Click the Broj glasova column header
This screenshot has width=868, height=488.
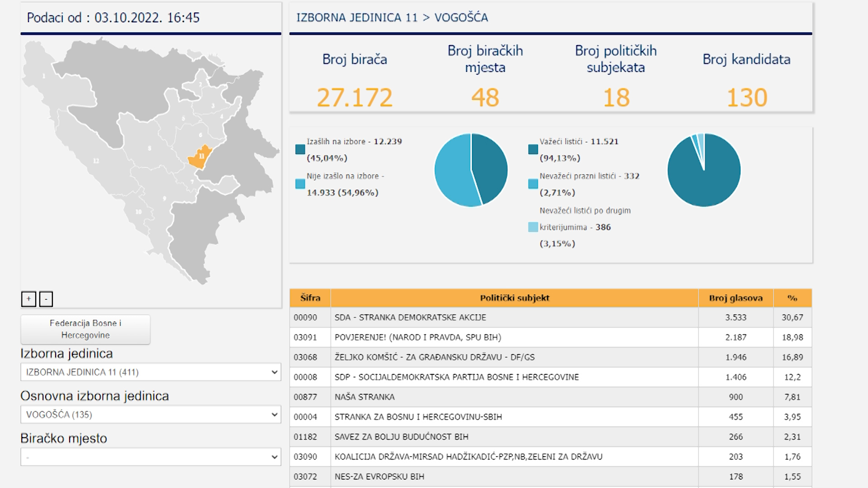tap(736, 298)
